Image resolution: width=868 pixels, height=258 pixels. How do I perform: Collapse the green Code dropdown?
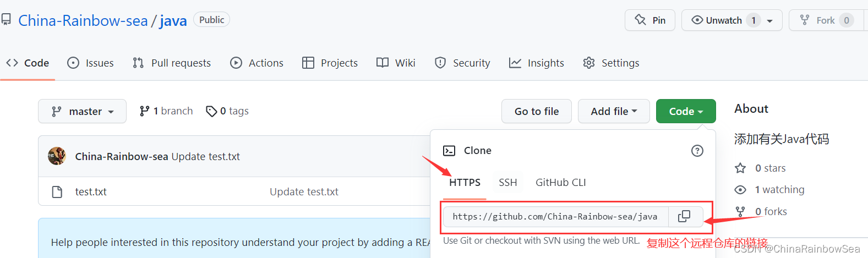(x=686, y=111)
